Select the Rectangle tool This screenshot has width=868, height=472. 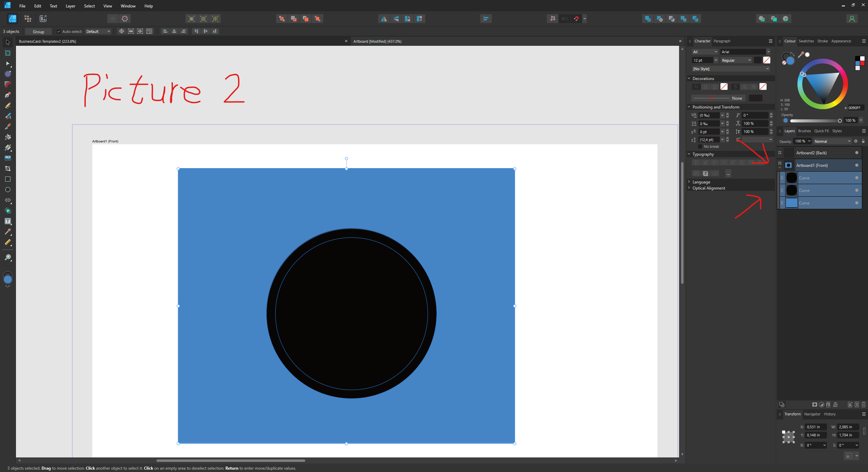pyautogui.click(x=8, y=179)
